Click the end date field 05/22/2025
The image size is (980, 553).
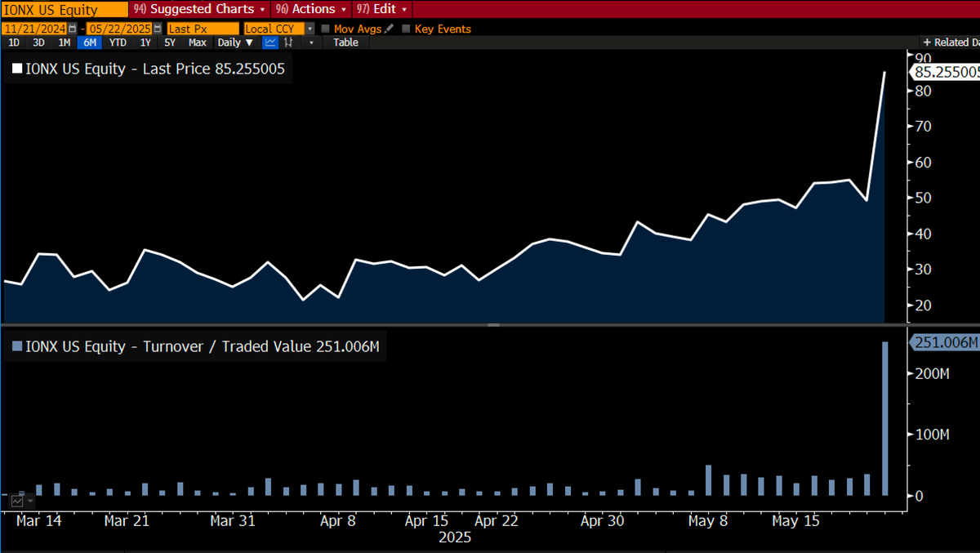(x=120, y=29)
